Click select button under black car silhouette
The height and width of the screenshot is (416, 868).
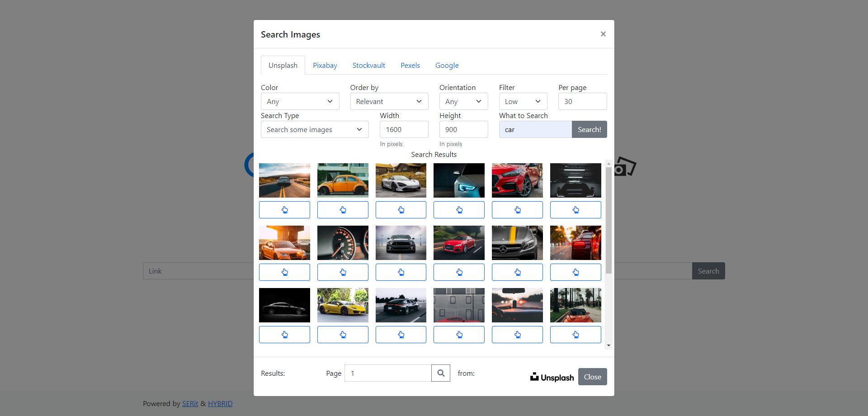[284, 335]
